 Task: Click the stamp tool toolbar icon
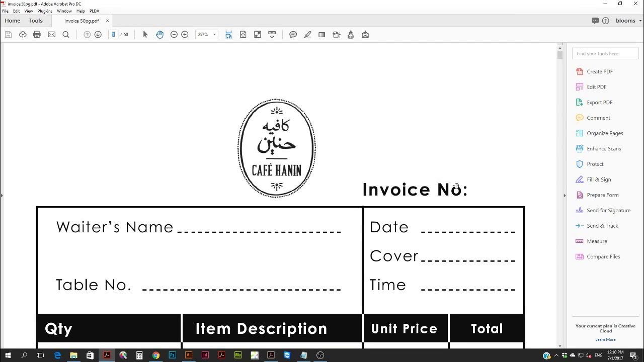351,35
